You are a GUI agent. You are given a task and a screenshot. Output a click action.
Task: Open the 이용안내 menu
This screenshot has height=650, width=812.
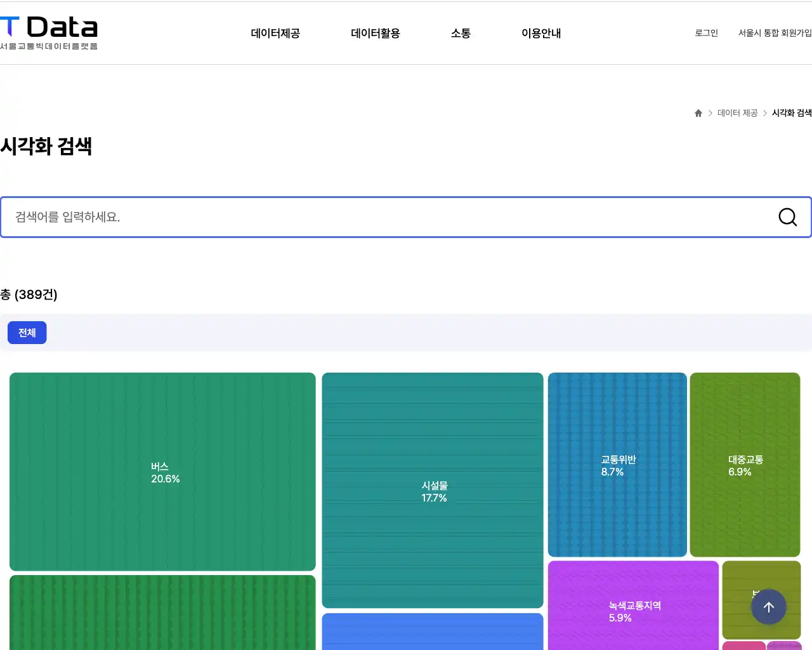pyautogui.click(x=541, y=34)
